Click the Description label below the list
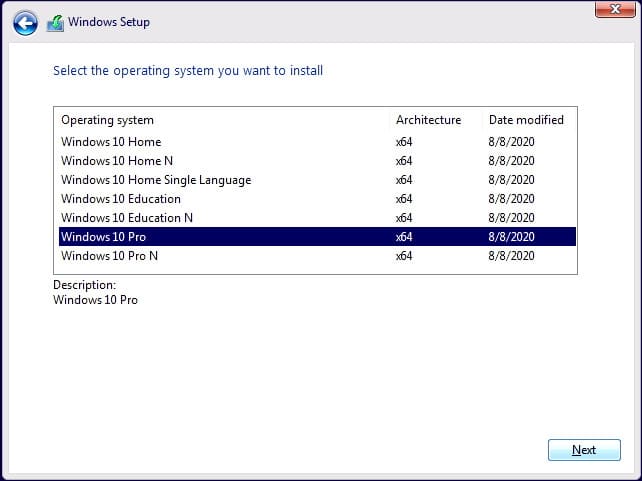 pos(84,285)
